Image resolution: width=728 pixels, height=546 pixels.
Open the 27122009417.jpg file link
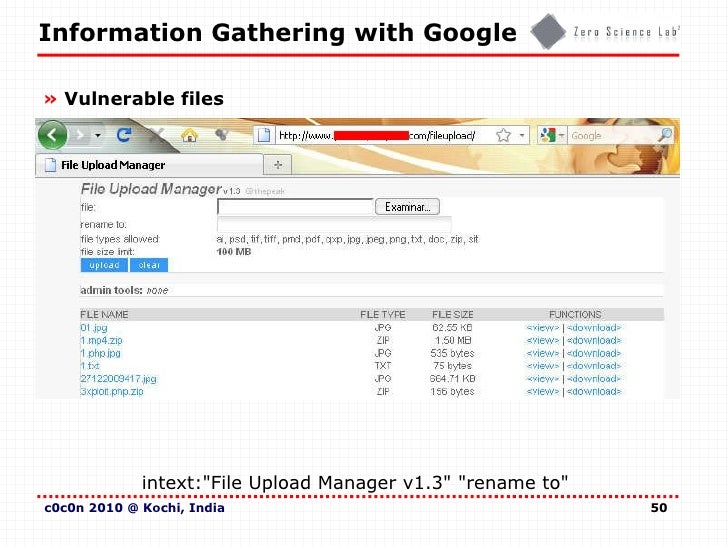pos(118,379)
